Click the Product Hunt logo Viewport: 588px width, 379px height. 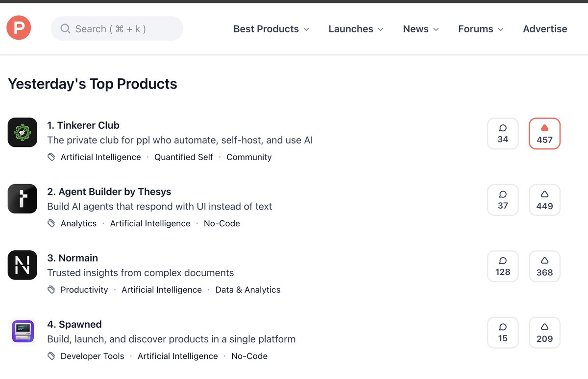coord(18,28)
